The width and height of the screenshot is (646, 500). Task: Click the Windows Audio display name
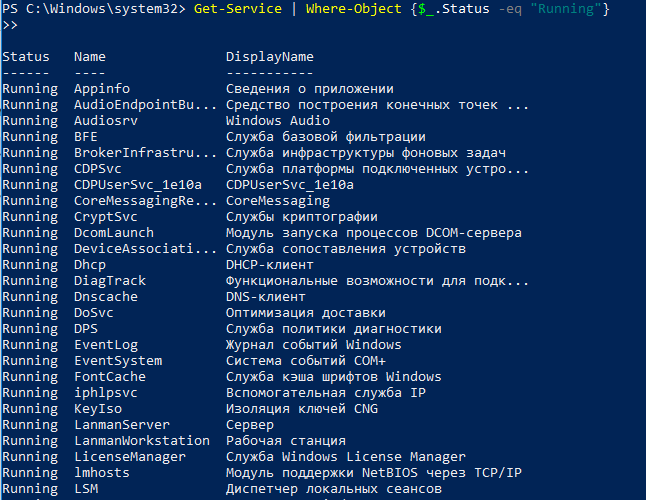278,121
